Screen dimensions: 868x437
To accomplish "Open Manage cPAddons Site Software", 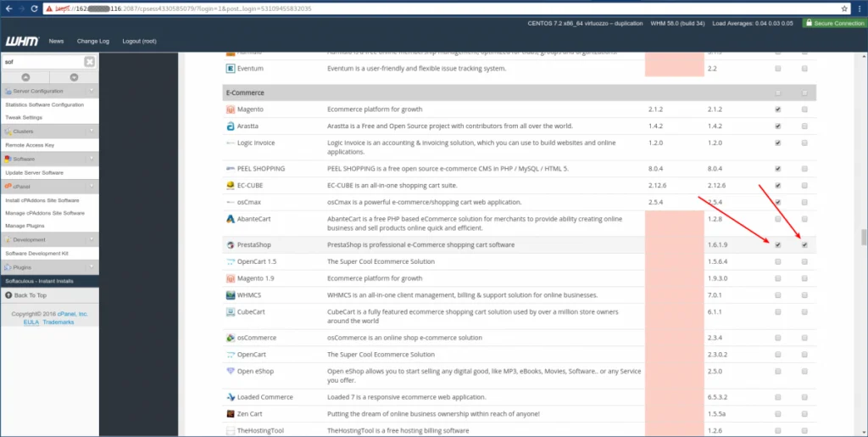I will coord(45,213).
